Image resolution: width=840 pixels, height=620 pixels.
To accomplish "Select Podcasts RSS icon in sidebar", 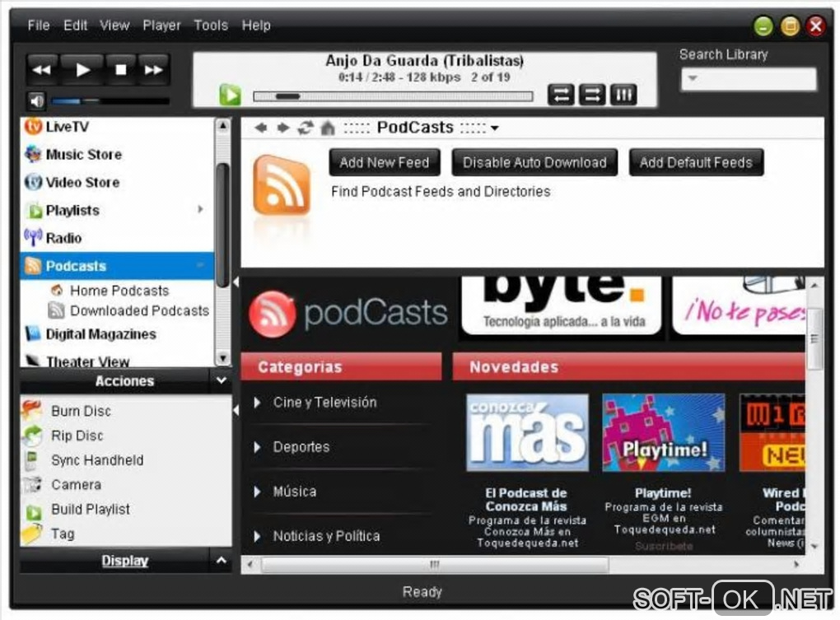I will [33, 266].
